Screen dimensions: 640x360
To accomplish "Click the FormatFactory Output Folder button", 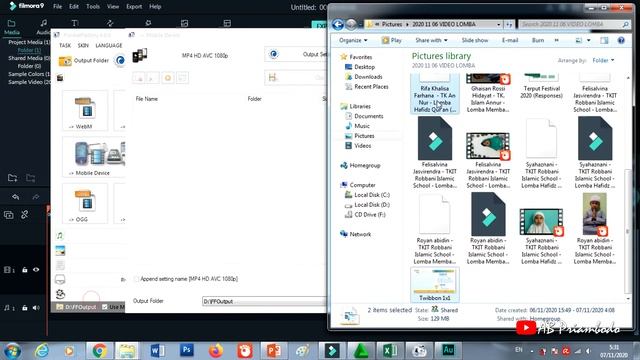I will click(84, 61).
